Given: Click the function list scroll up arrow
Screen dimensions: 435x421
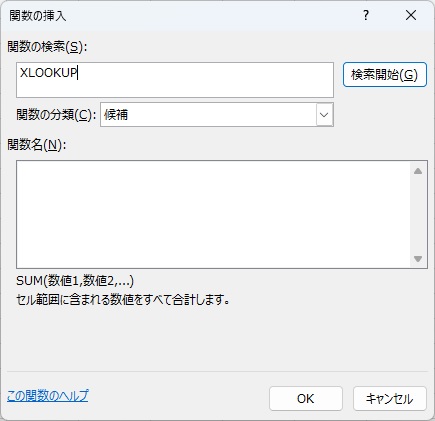Looking at the screenshot, I should [x=418, y=171].
